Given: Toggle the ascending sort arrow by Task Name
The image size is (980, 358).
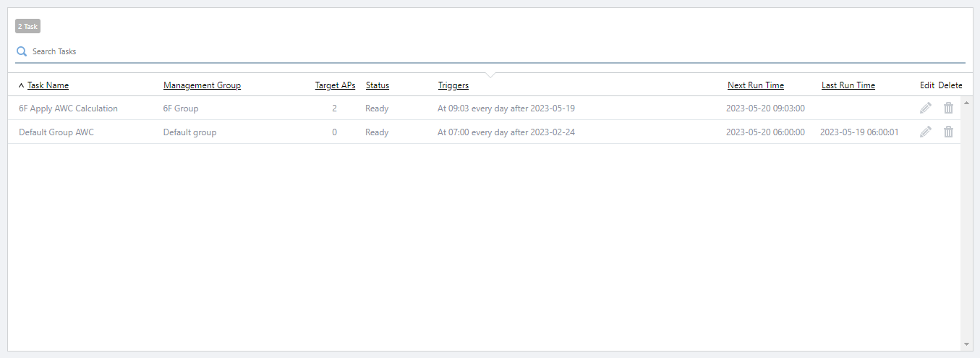Looking at the screenshot, I should 21,85.
